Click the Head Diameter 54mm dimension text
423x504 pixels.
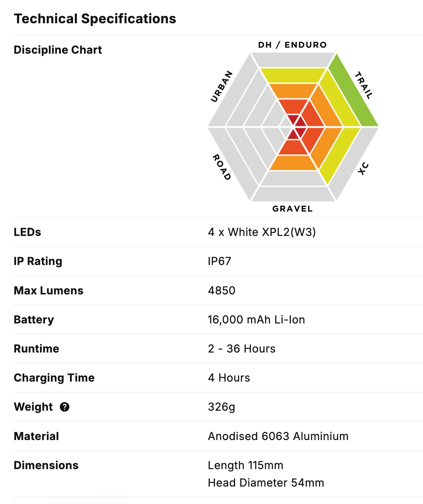click(266, 483)
